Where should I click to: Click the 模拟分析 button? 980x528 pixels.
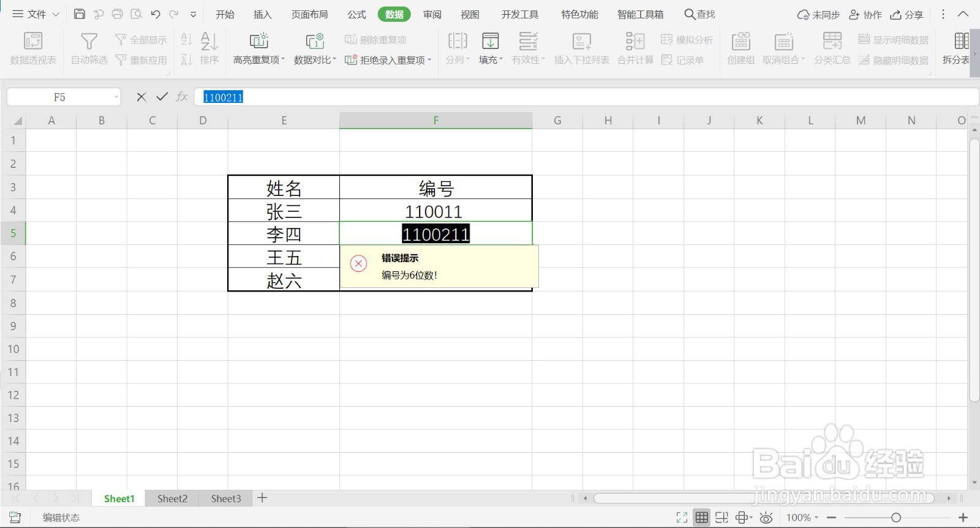(687, 40)
